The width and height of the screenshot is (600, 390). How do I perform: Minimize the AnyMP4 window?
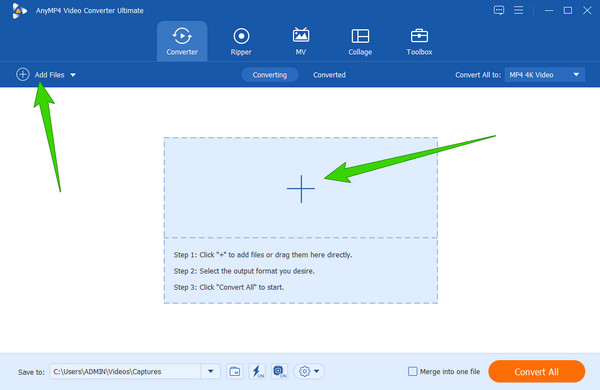tap(549, 10)
